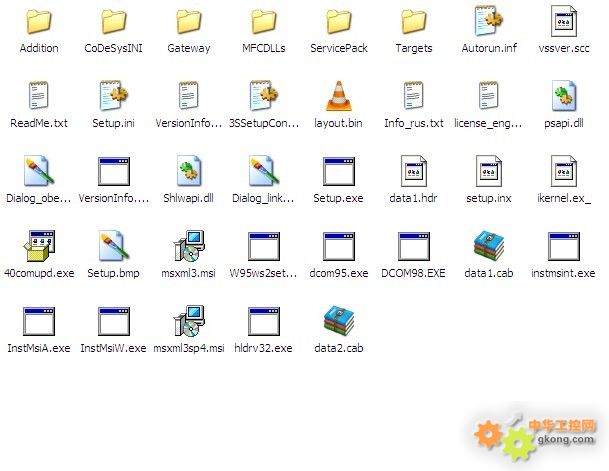Select the 3SSetupCon... config file icon

point(264,95)
